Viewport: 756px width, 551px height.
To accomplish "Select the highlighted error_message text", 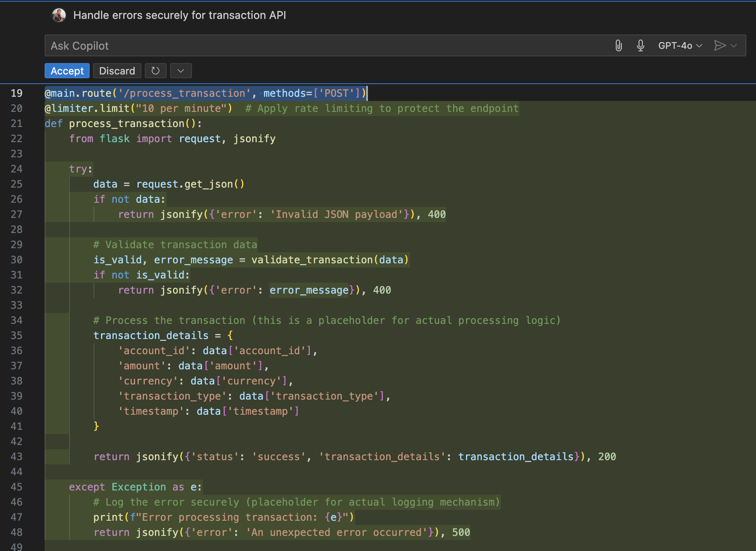I will (x=309, y=290).
